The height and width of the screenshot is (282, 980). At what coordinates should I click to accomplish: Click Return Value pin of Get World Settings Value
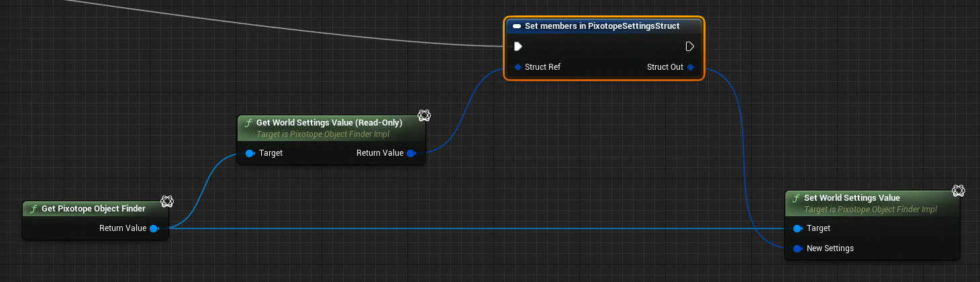pyautogui.click(x=411, y=153)
